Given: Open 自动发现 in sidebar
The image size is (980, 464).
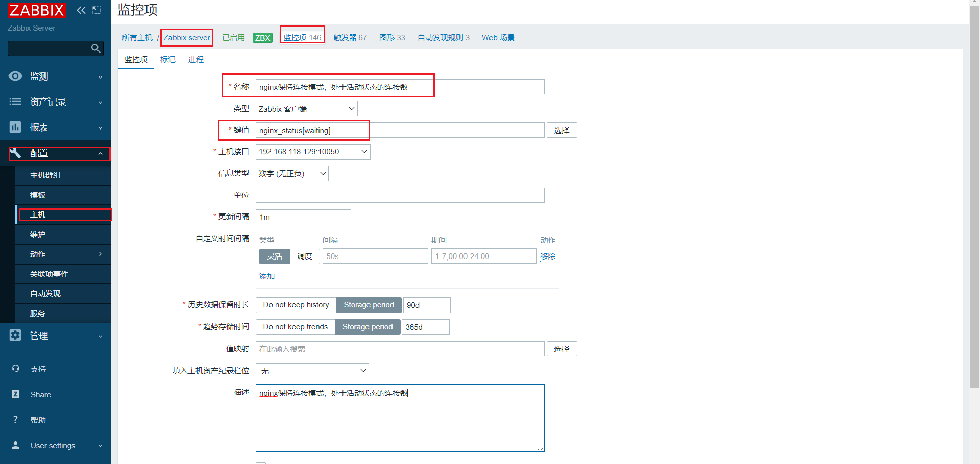Looking at the screenshot, I should [x=63, y=293].
